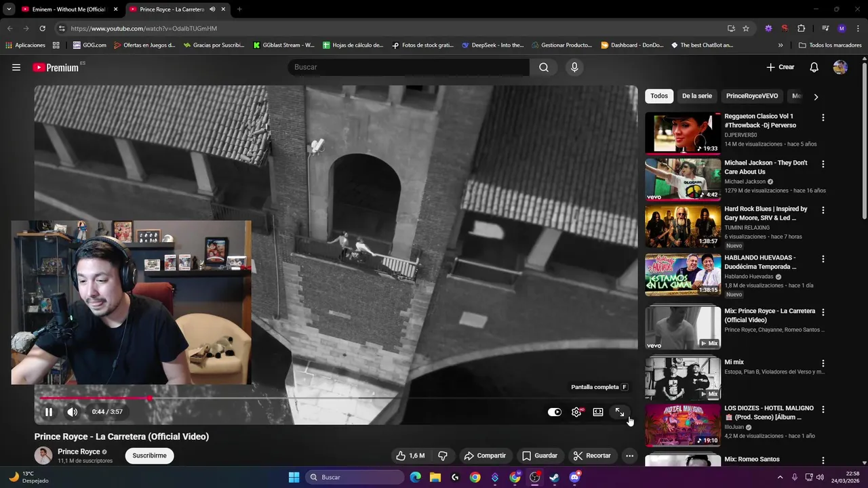868x488 pixels.
Task: Click the magnifier search button
Action: pos(544,67)
